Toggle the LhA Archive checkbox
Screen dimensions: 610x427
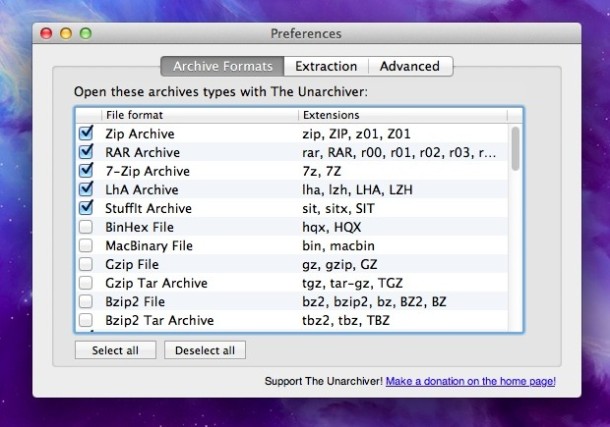86,189
